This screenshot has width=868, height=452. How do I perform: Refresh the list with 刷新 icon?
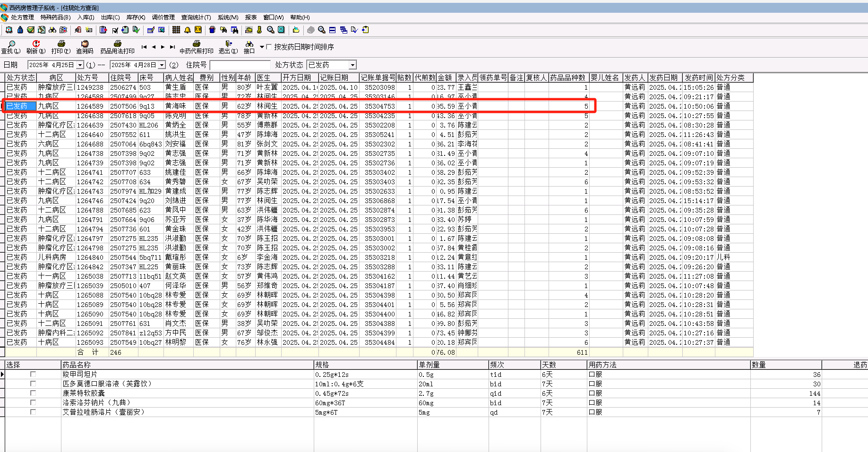coord(36,44)
